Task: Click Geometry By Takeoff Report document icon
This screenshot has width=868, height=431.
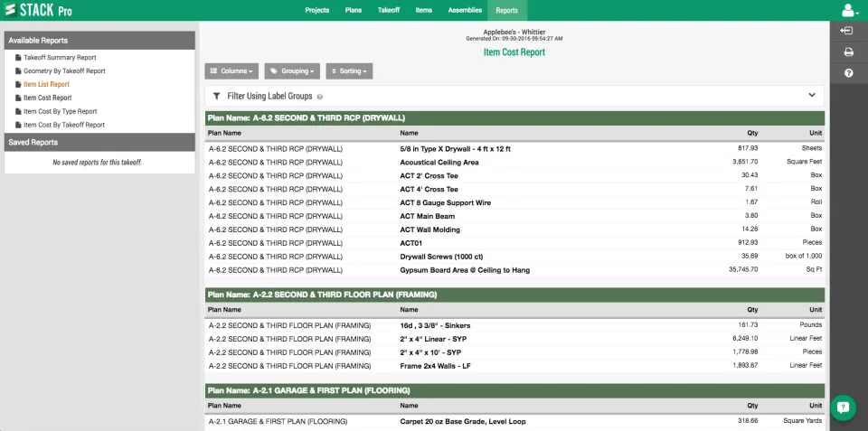Action: 18,70
